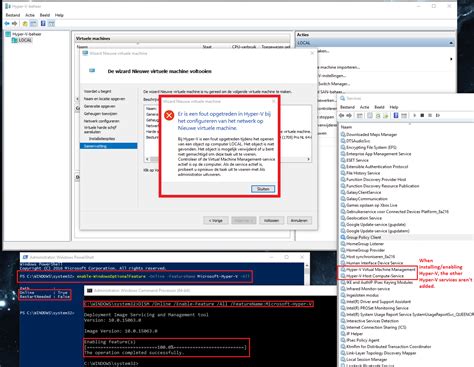Screen dimensions: 474x367
Task: Select wizard step 'Geheugen toewijzen'
Action: pyautogui.click(x=100, y=114)
